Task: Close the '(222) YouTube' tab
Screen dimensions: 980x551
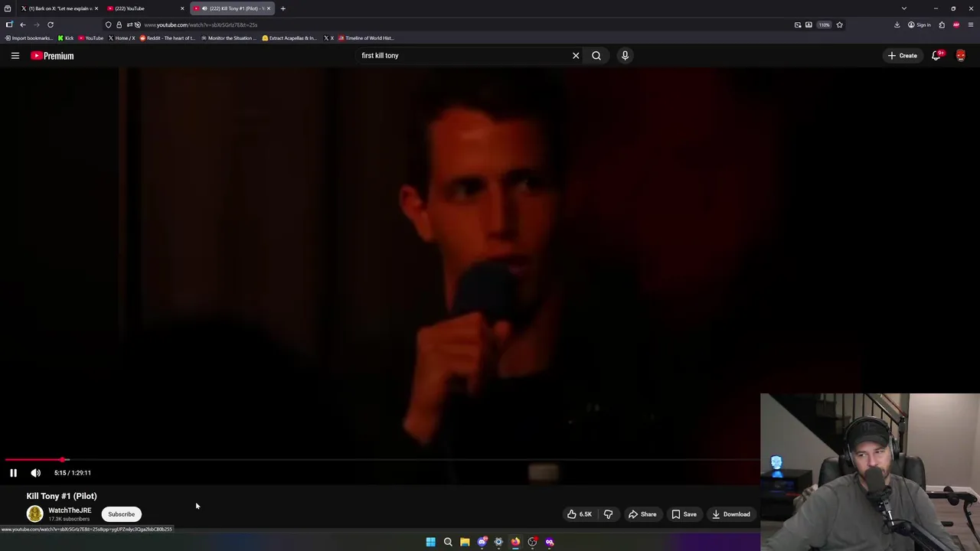Action: coord(182,8)
